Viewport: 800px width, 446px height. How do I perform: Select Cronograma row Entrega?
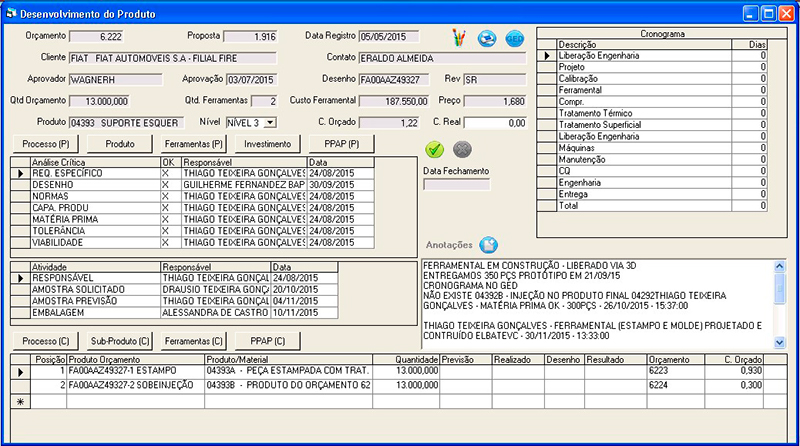[x=652, y=194]
